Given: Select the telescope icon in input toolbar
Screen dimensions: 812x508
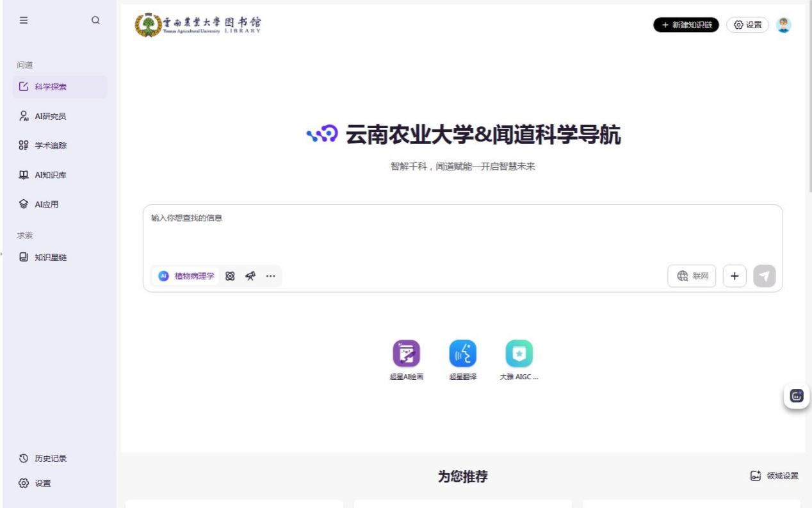Looking at the screenshot, I should 250,276.
